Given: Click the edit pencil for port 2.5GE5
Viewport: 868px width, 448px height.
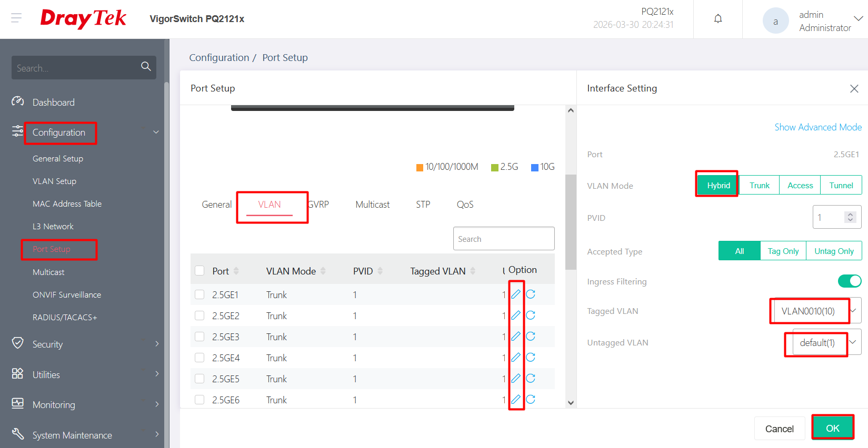Looking at the screenshot, I should (x=516, y=378).
